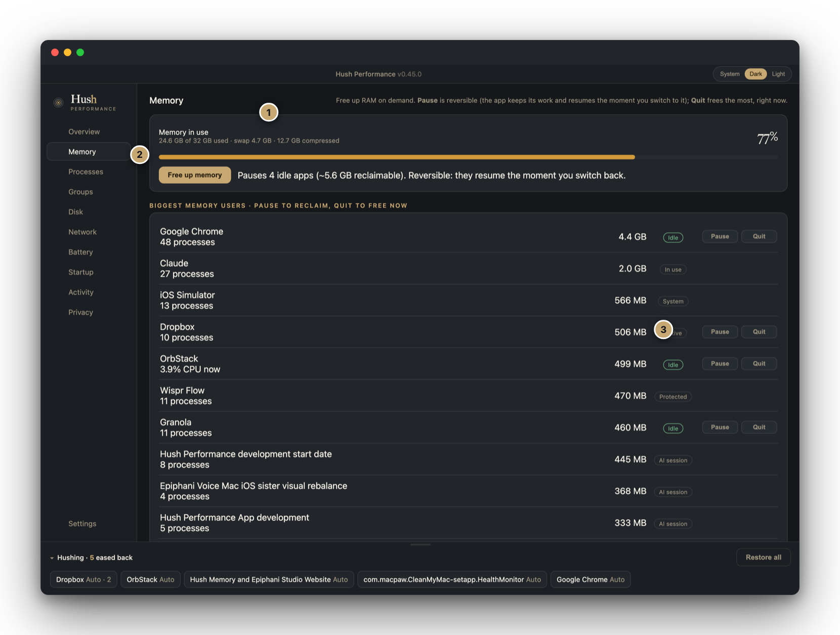Image resolution: width=840 pixels, height=635 pixels.
Task: Select the Wispr Flow row name
Action: click(182, 391)
